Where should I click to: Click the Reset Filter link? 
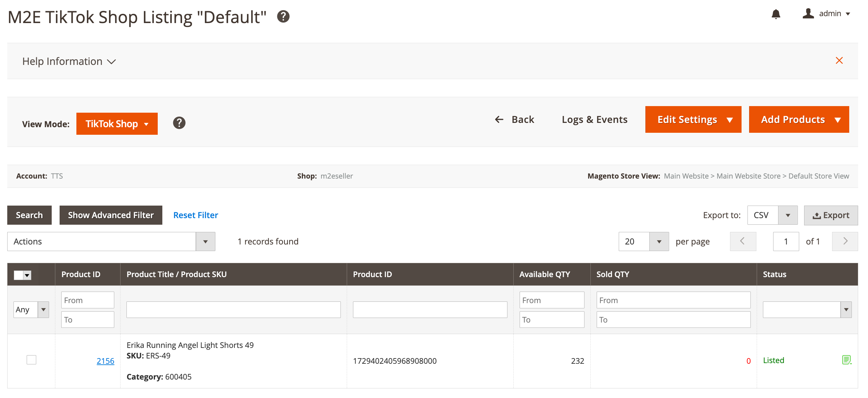tap(196, 215)
